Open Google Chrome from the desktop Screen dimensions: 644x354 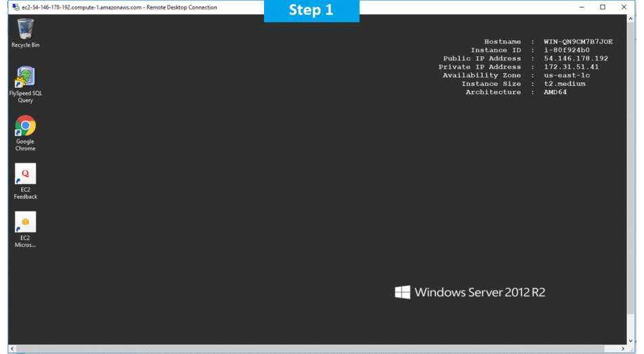25,127
